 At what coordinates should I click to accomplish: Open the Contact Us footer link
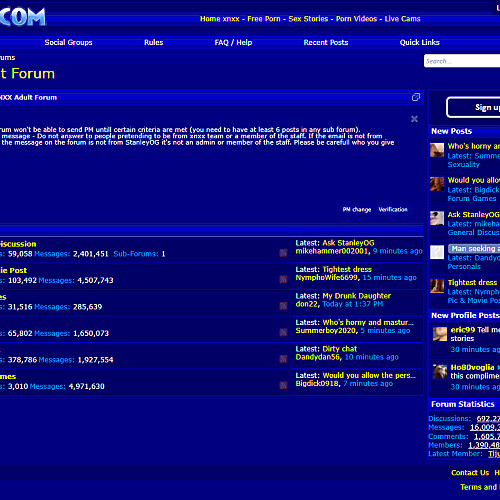point(470,472)
